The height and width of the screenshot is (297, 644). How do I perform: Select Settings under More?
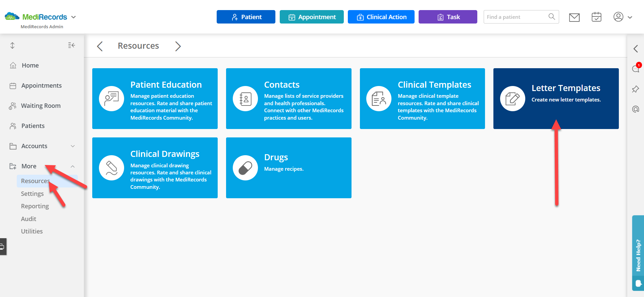32,194
